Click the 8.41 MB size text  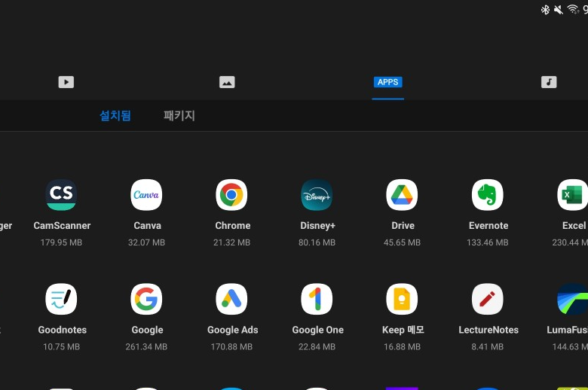tap(488, 346)
